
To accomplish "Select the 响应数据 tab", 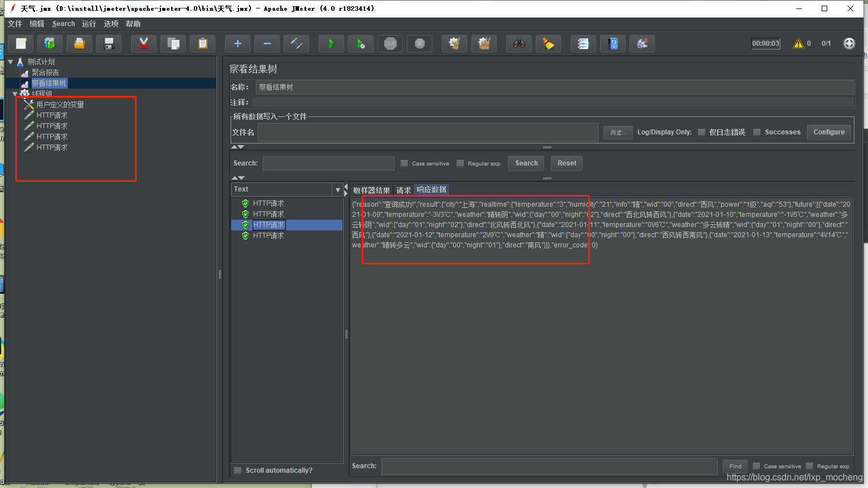I will point(432,190).
